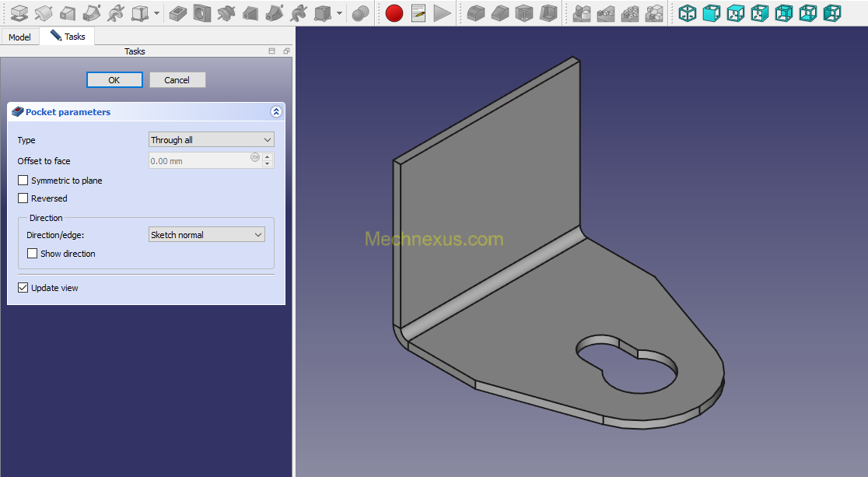Click the bracket's vertical plate face
The image size is (868, 477).
[x=492, y=194]
